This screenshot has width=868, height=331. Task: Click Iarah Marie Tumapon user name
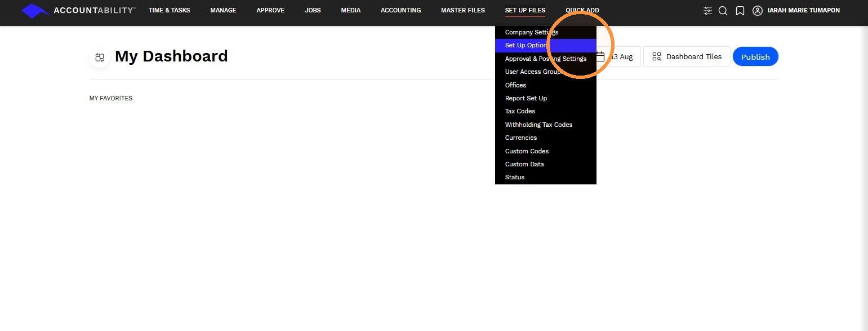click(804, 10)
